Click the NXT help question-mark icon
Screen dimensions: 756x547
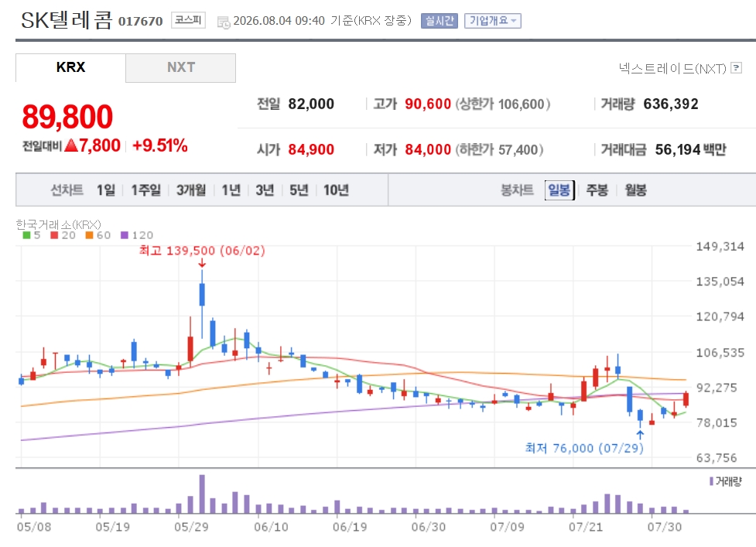click(x=736, y=68)
